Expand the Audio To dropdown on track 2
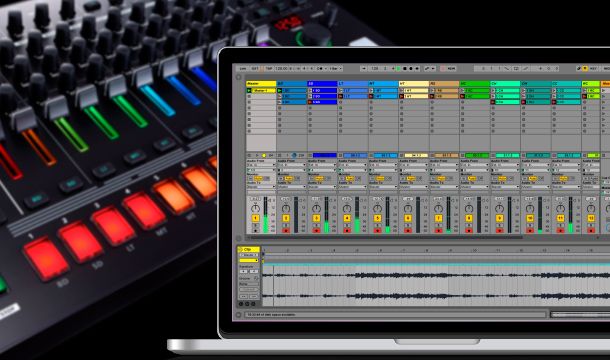Image resolution: width=610 pixels, height=360 pixels. [x=292, y=187]
